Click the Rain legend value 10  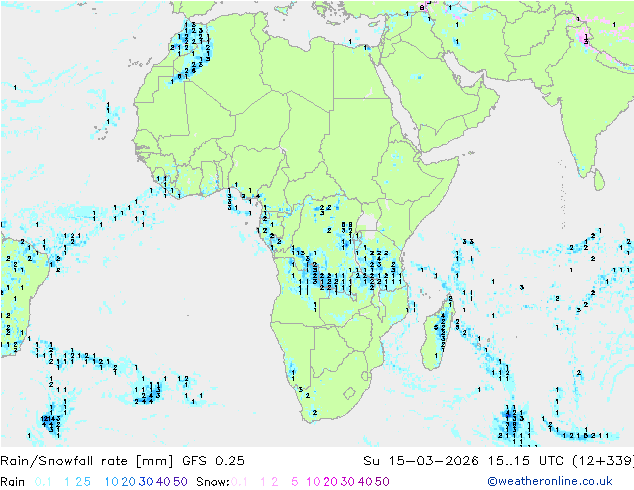pyautogui.click(x=112, y=482)
